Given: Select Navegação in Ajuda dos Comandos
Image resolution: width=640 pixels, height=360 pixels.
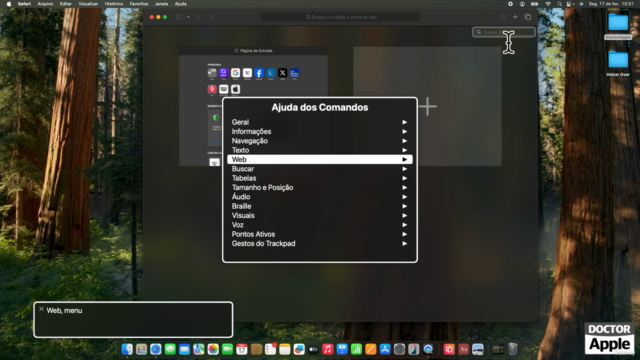Looking at the screenshot, I should (x=320, y=141).
